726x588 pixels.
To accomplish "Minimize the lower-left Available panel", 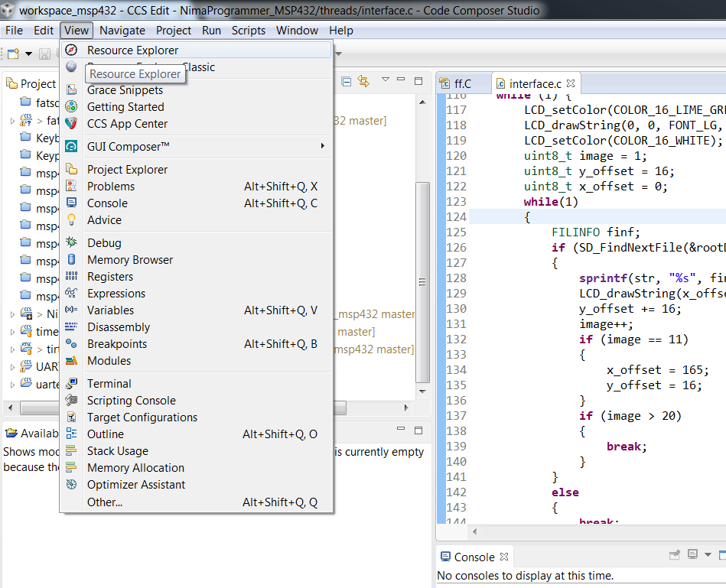I will coord(401,428).
